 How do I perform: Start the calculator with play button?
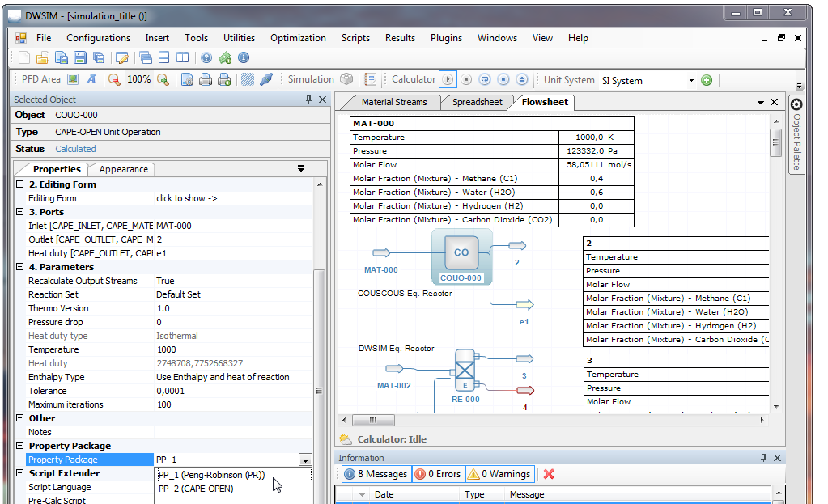click(x=448, y=79)
